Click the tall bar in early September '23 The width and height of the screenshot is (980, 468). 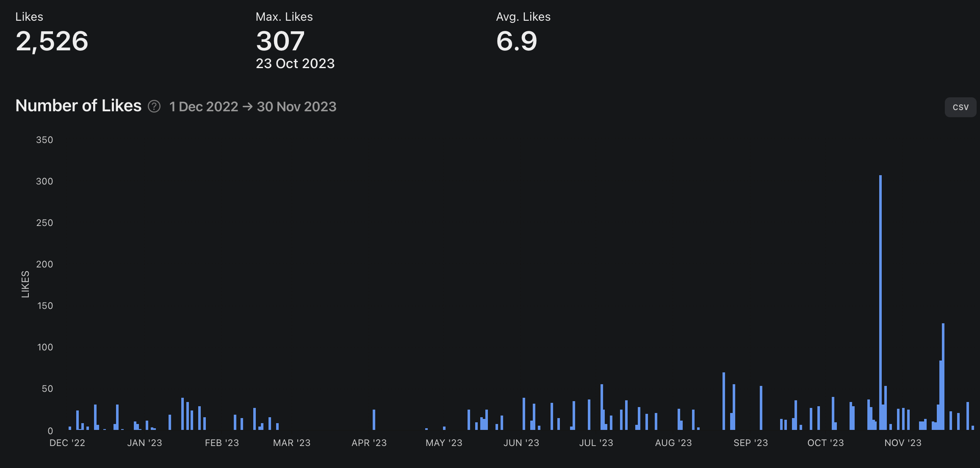coord(761,408)
